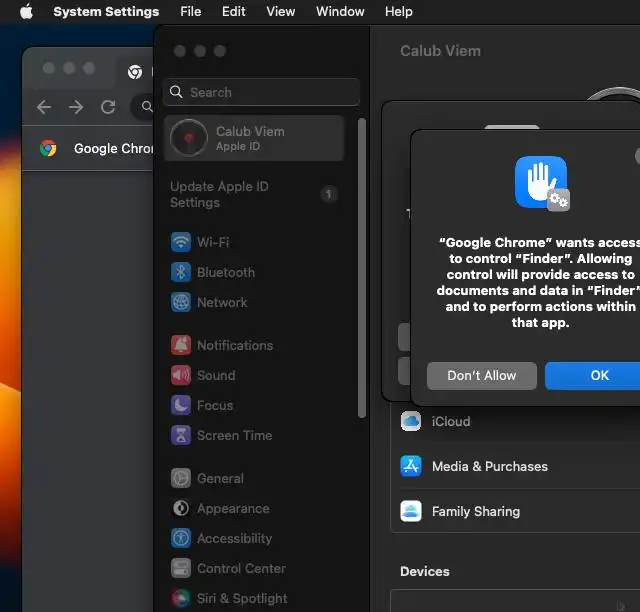Open the Apple menu
This screenshot has height=612, width=640.
(27, 11)
